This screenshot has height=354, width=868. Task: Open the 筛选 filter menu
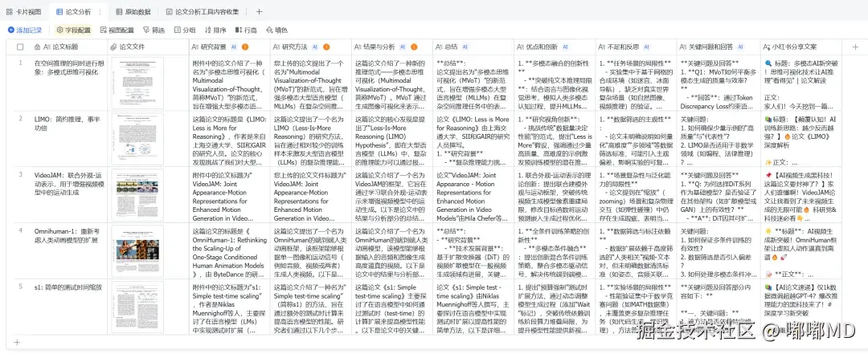pos(154,30)
